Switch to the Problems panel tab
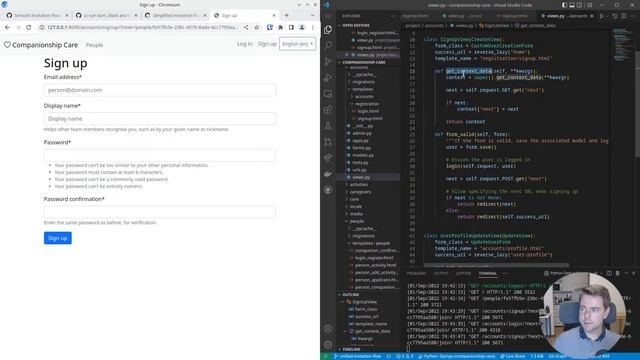Image resolution: width=640 pixels, height=360 pixels. point(416,273)
